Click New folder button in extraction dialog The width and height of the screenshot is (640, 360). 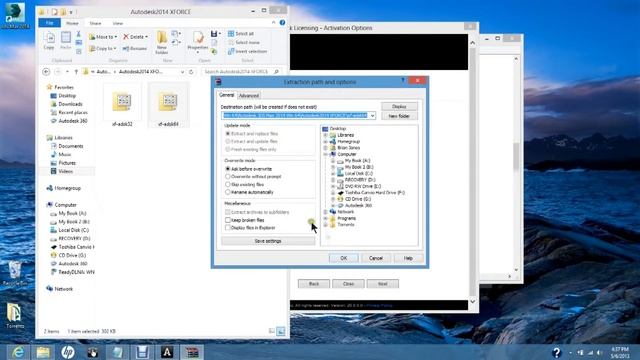[x=399, y=116]
